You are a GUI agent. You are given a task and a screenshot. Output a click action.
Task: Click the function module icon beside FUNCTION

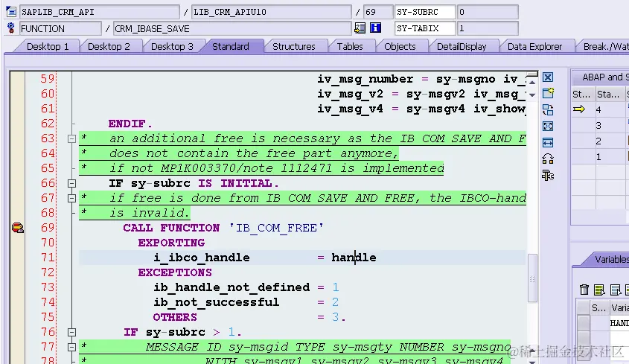11,28
